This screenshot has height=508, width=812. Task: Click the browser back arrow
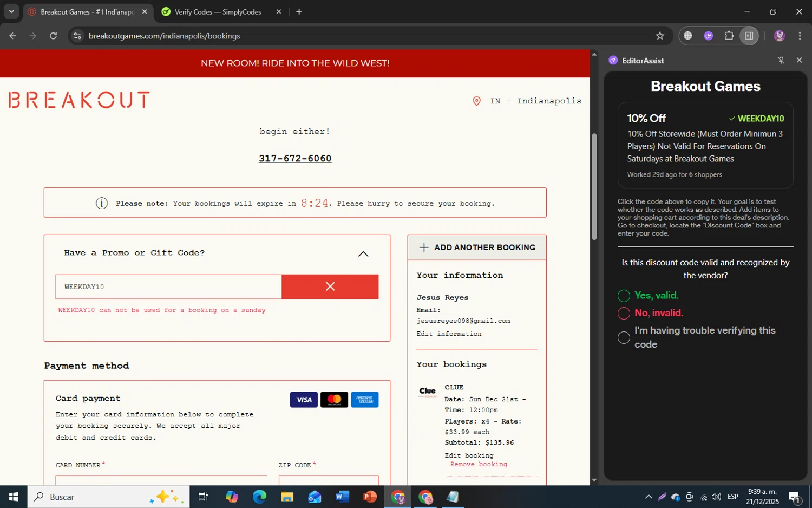(13, 36)
